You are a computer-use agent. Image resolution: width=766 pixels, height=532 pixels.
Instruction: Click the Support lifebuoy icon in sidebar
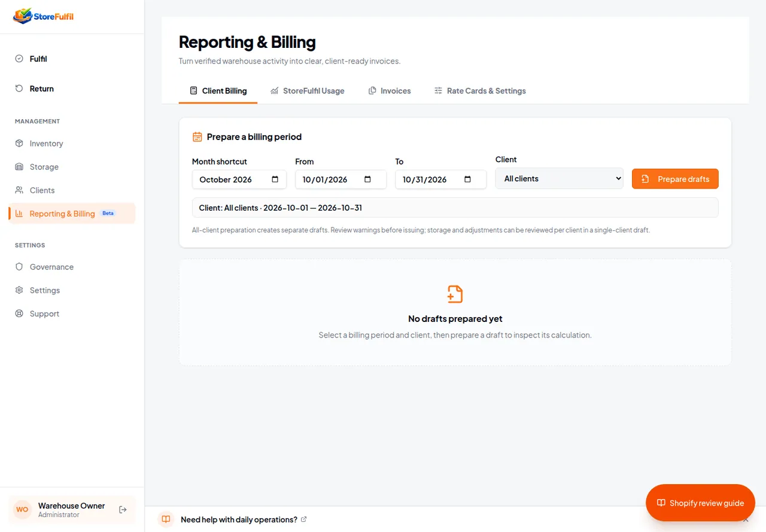tap(19, 314)
